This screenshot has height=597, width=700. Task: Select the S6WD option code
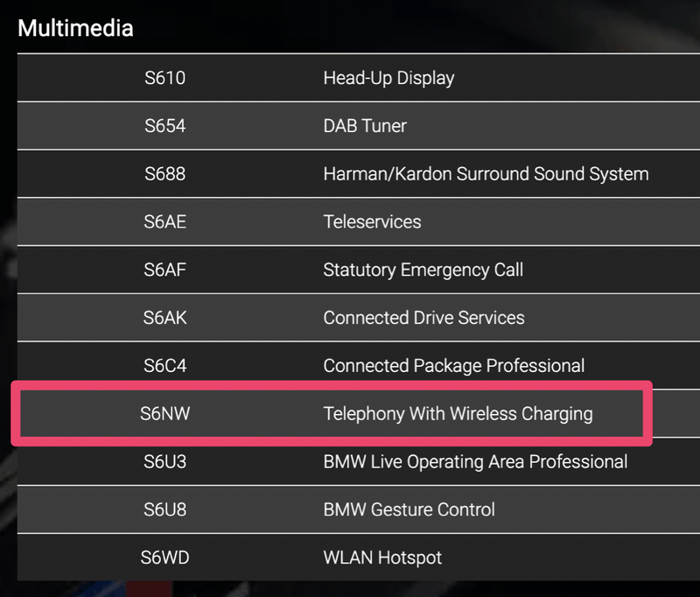pos(164,558)
